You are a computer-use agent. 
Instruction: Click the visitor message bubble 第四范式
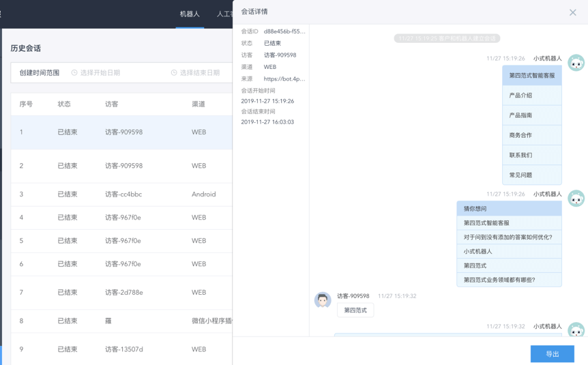(355, 310)
